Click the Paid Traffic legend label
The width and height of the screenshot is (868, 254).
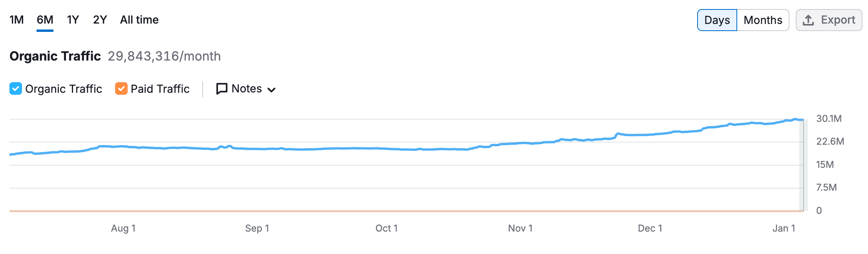(160, 89)
